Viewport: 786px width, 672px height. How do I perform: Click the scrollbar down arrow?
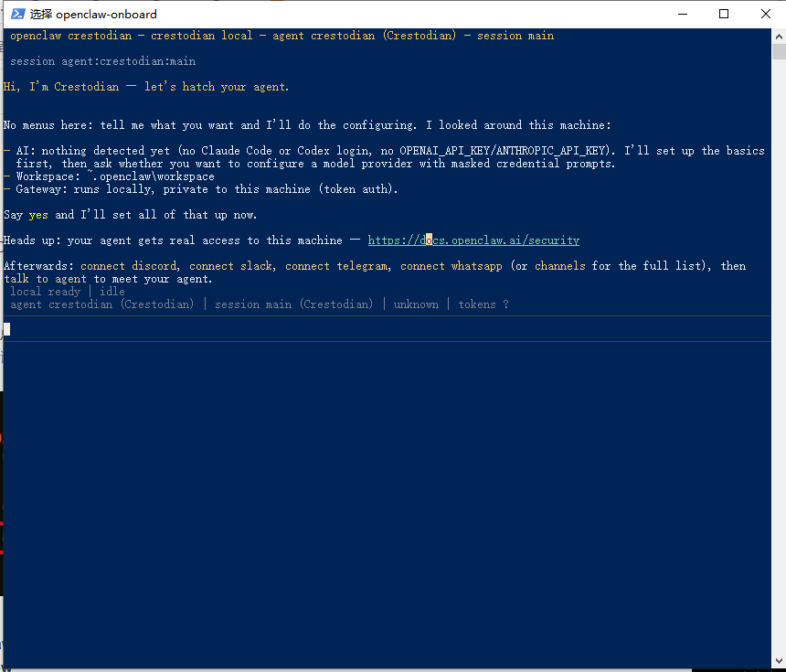pyautogui.click(x=779, y=661)
